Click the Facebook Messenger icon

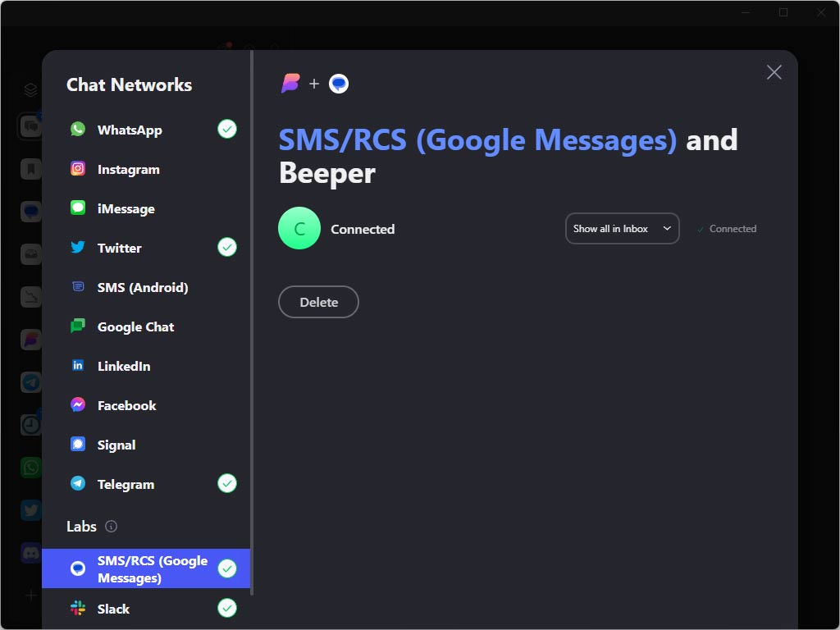point(78,405)
